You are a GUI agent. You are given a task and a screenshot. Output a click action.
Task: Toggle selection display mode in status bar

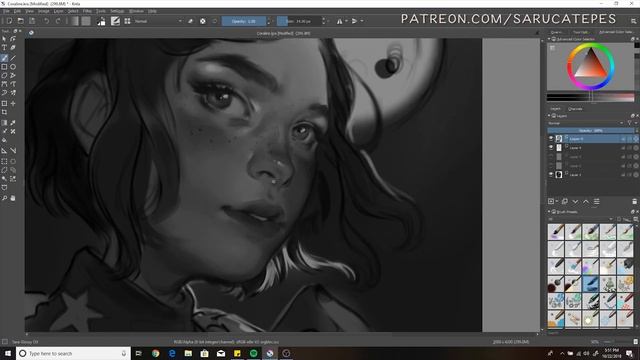click(x=5, y=342)
